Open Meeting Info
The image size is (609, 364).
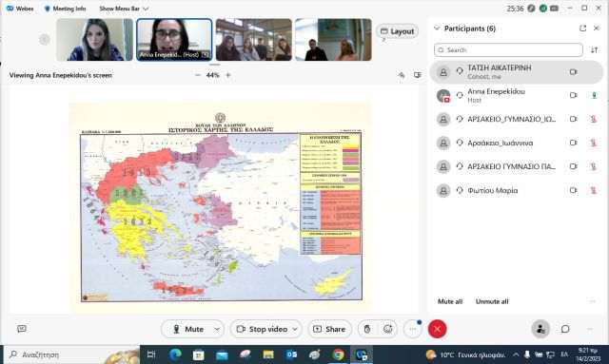coord(65,9)
